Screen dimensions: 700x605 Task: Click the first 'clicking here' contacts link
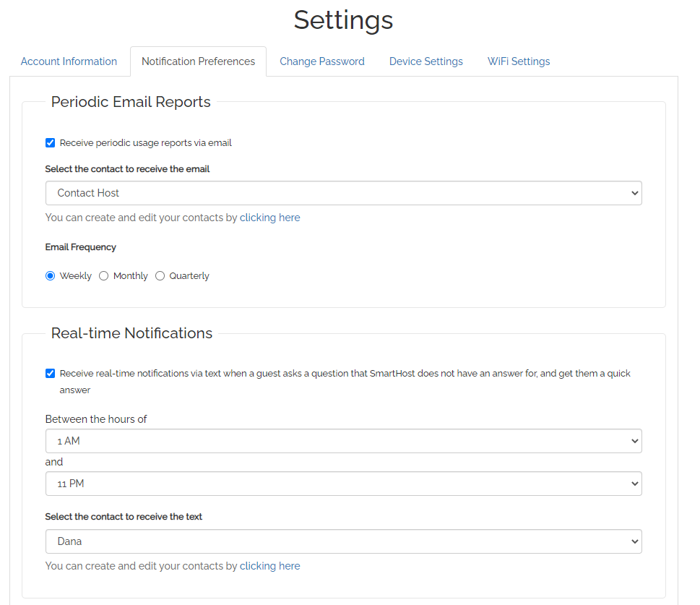click(269, 218)
